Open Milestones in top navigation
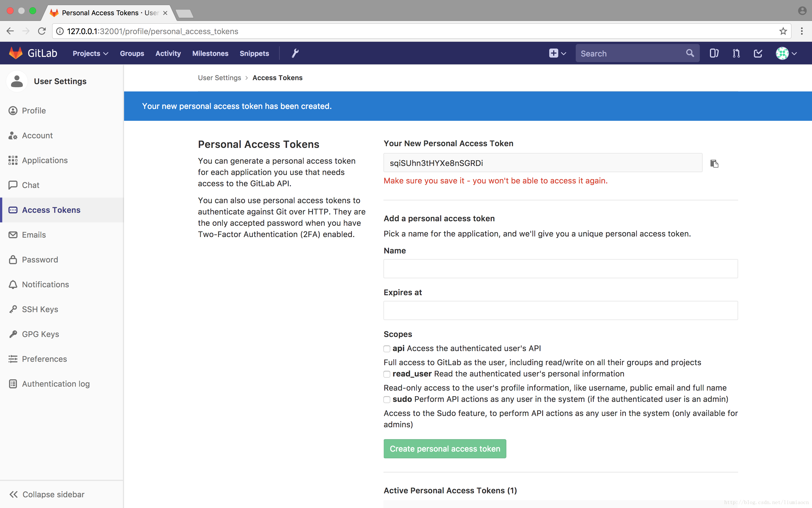 click(210, 53)
